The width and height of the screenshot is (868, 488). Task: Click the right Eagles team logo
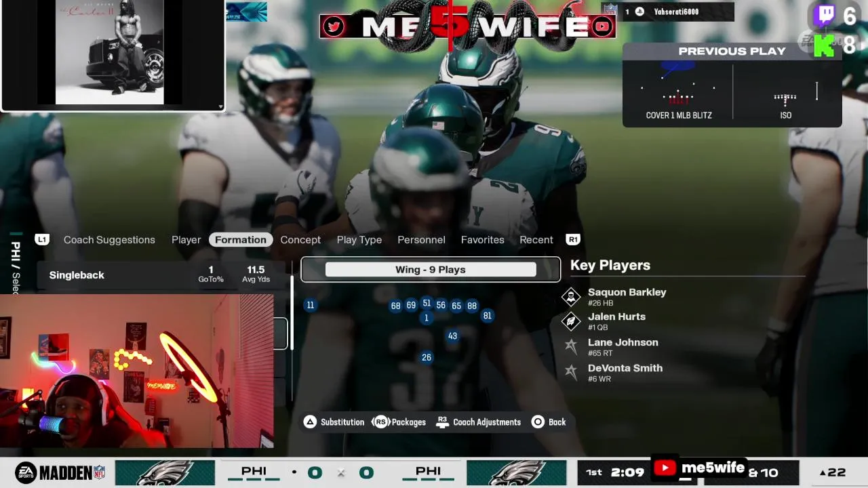(x=517, y=473)
